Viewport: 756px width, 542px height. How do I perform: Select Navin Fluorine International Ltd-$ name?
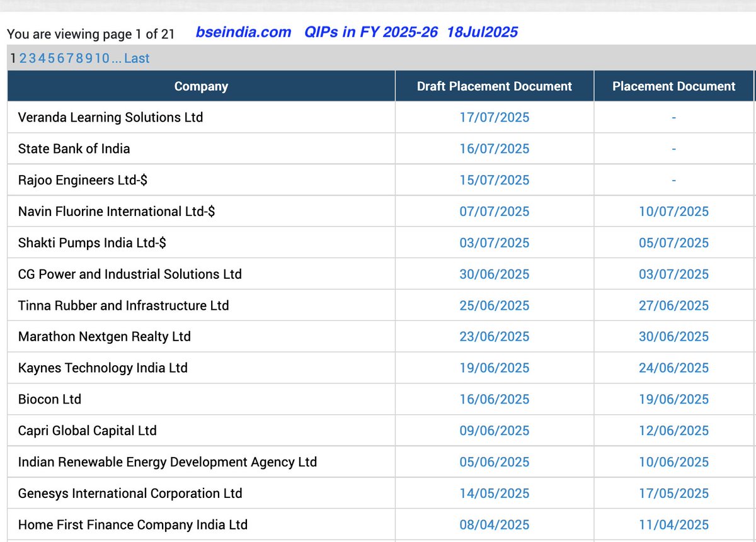pos(117,212)
